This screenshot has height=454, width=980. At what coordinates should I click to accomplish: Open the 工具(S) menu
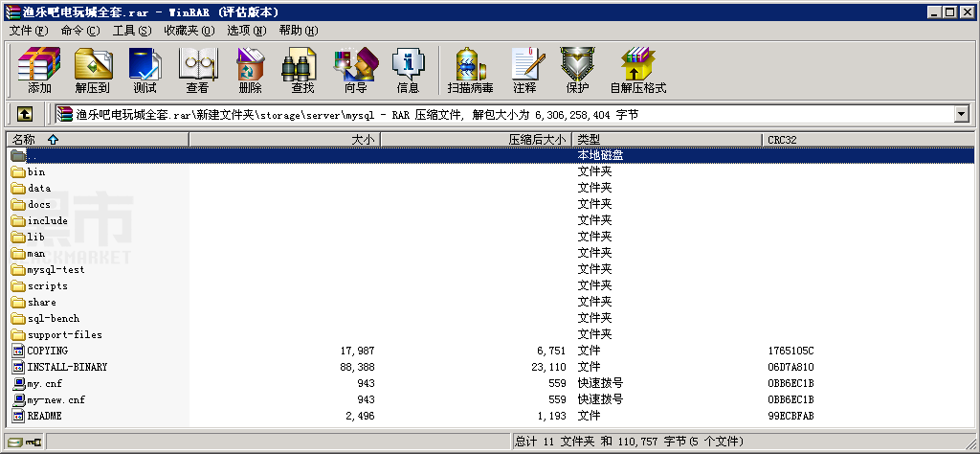(x=132, y=31)
